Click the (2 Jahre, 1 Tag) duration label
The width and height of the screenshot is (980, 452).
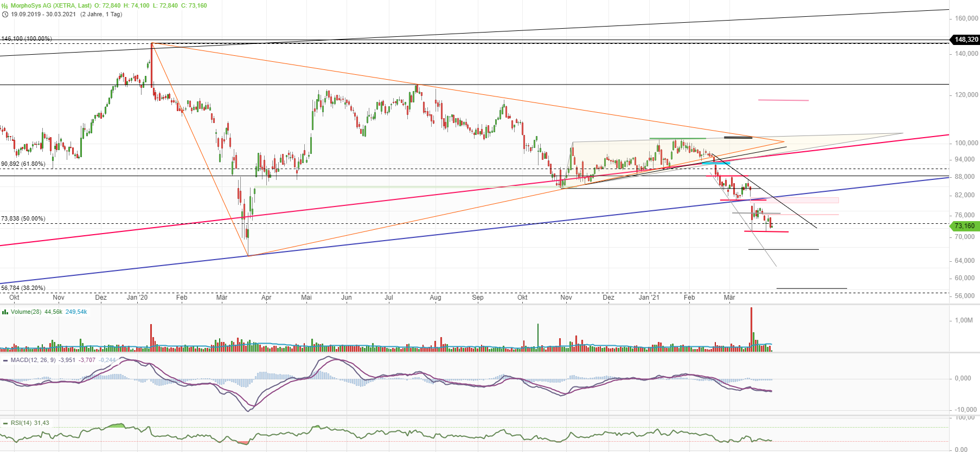tap(101, 15)
